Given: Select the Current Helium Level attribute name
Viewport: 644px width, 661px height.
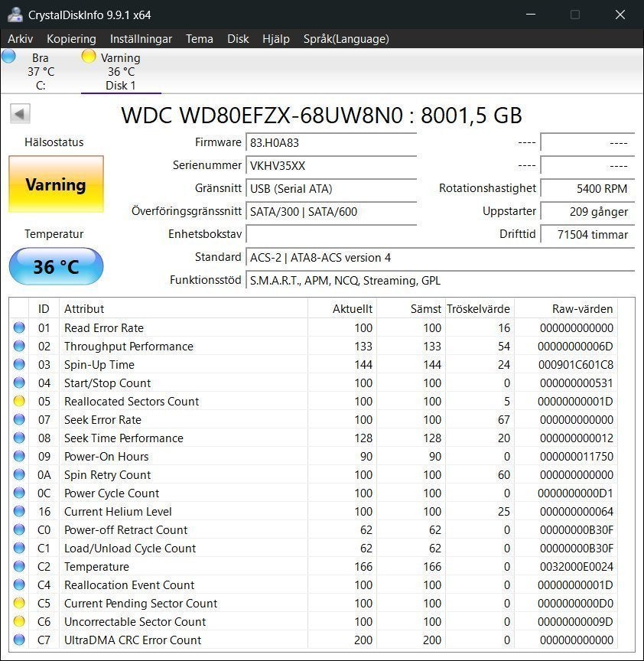Looking at the screenshot, I should [118, 511].
